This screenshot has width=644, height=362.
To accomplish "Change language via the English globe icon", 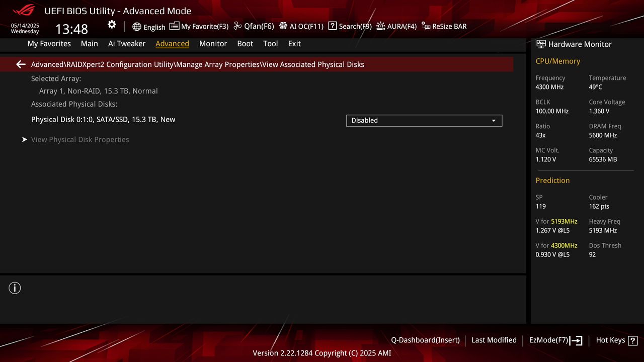I will click(x=149, y=27).
